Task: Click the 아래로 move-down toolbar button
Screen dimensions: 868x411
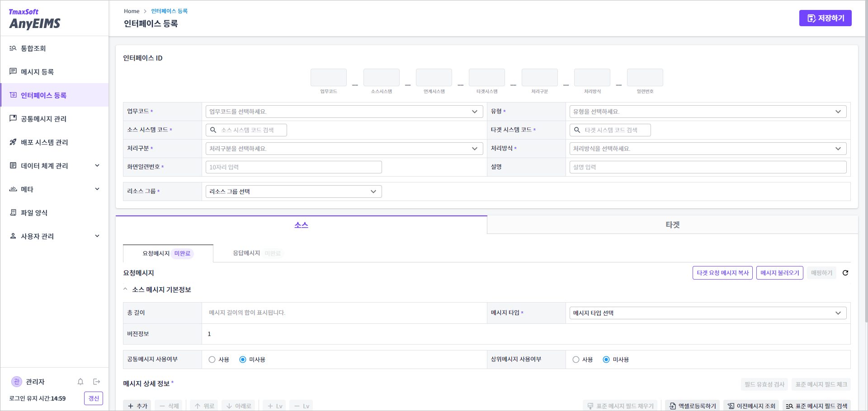Action: (x=238, y=406)
